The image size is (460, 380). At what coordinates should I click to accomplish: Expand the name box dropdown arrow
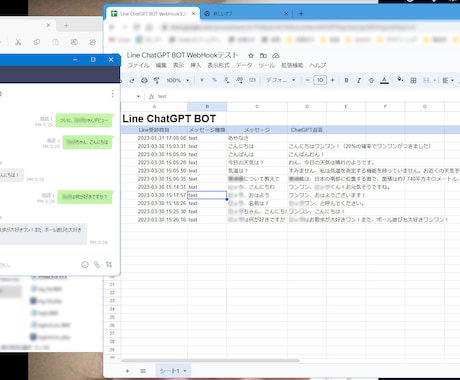138,96
